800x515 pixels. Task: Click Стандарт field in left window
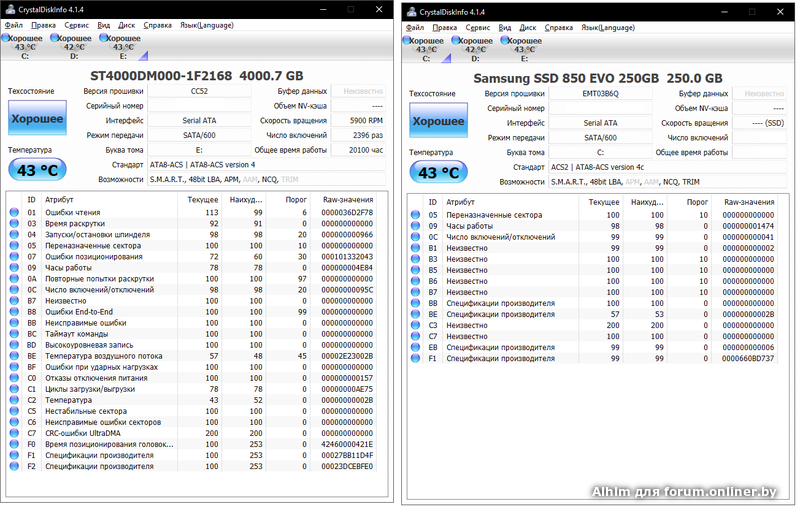point(266,164)
